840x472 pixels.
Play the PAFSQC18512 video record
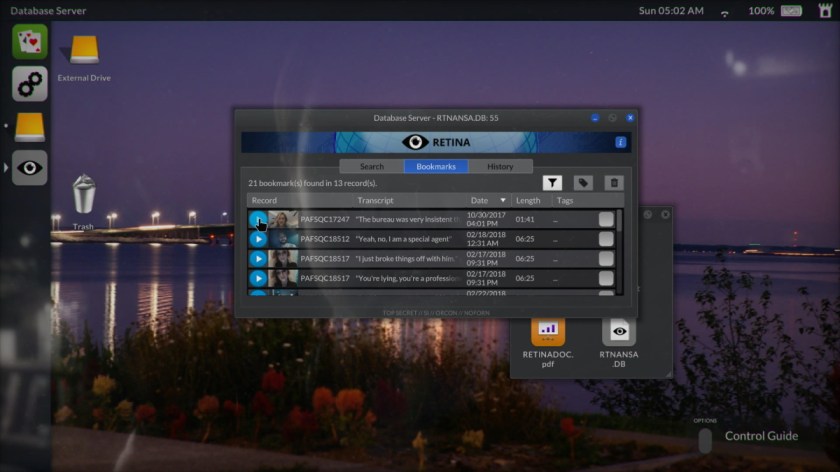click(258, 239)
